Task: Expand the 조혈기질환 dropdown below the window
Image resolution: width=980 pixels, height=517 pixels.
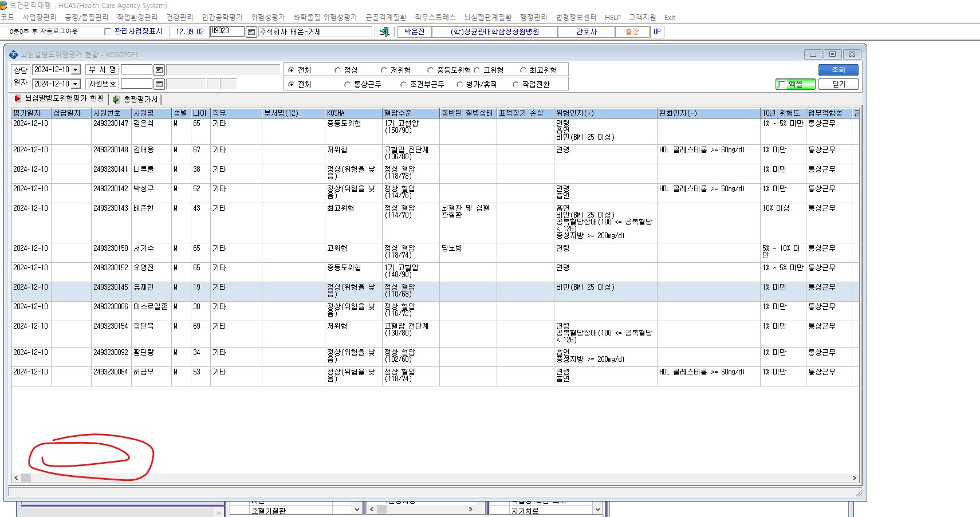Action: click(357, 510)
